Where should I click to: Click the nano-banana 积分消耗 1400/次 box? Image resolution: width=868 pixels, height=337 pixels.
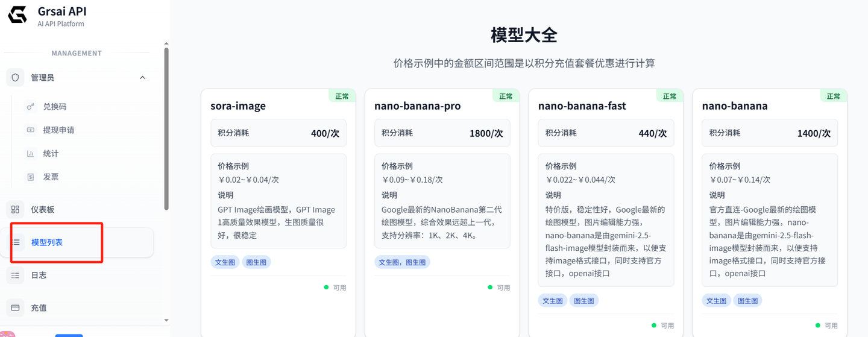770,133
